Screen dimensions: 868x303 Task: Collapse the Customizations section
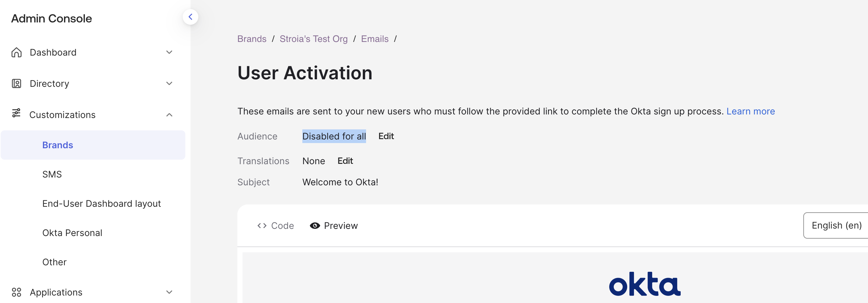(169, 115)
